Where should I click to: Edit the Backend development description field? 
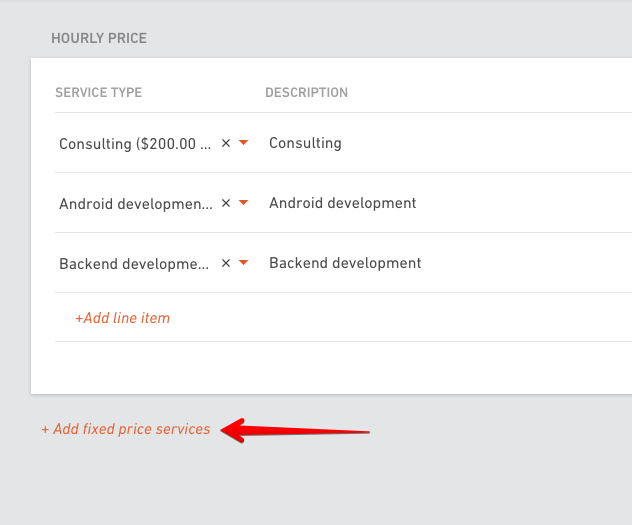[447, 263]
